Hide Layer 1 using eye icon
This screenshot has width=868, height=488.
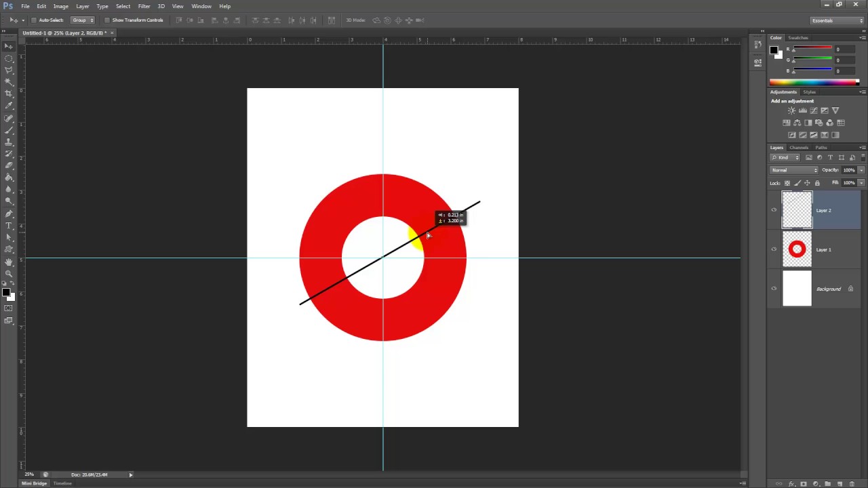click(x=774, y=249)
